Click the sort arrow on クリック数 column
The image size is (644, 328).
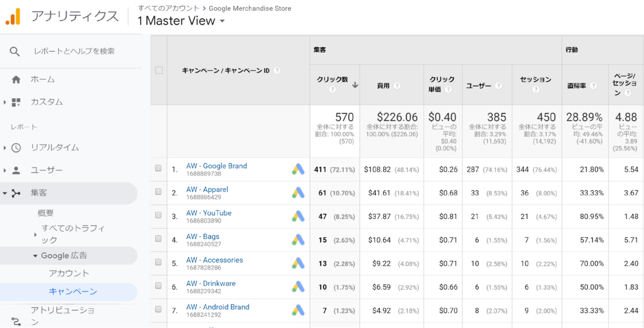pos(355,85)
